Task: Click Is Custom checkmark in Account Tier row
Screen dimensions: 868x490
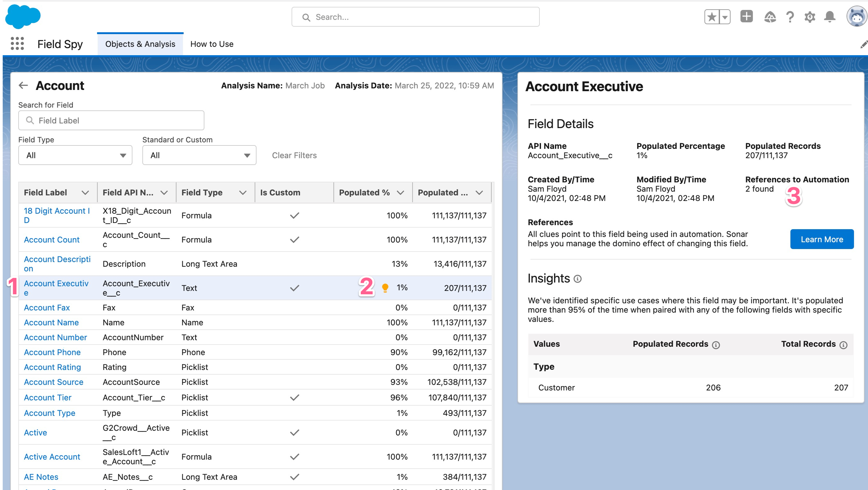Action: [x=294, y=398]
